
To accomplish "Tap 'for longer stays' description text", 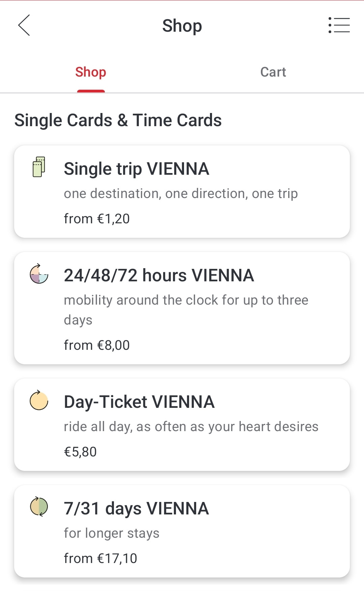I will 112,533.
